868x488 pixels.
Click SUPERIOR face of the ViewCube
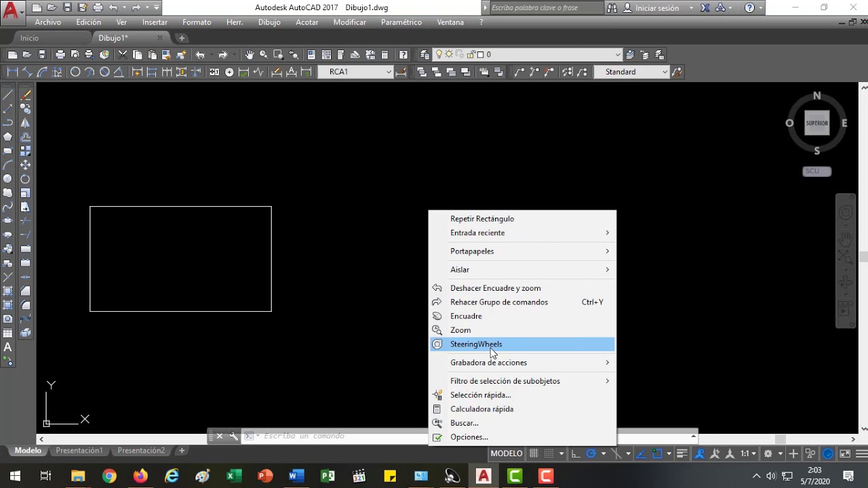(x=816, y=123)
